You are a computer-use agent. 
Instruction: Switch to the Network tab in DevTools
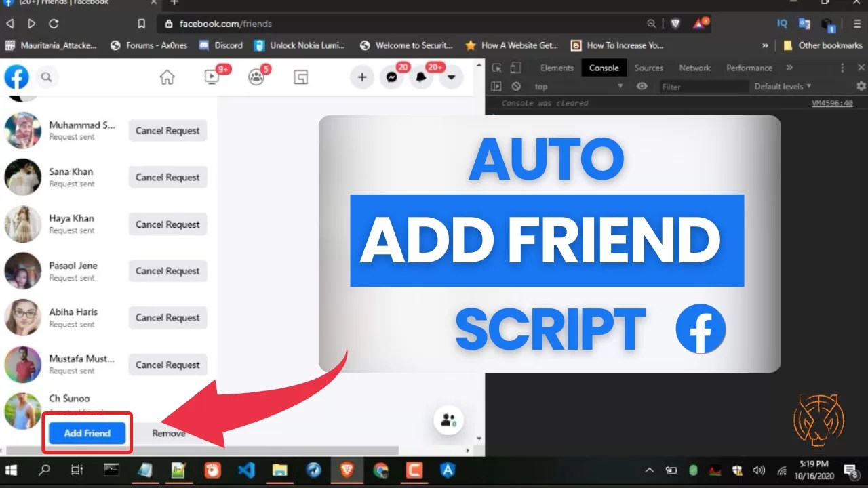pos(695,68)
